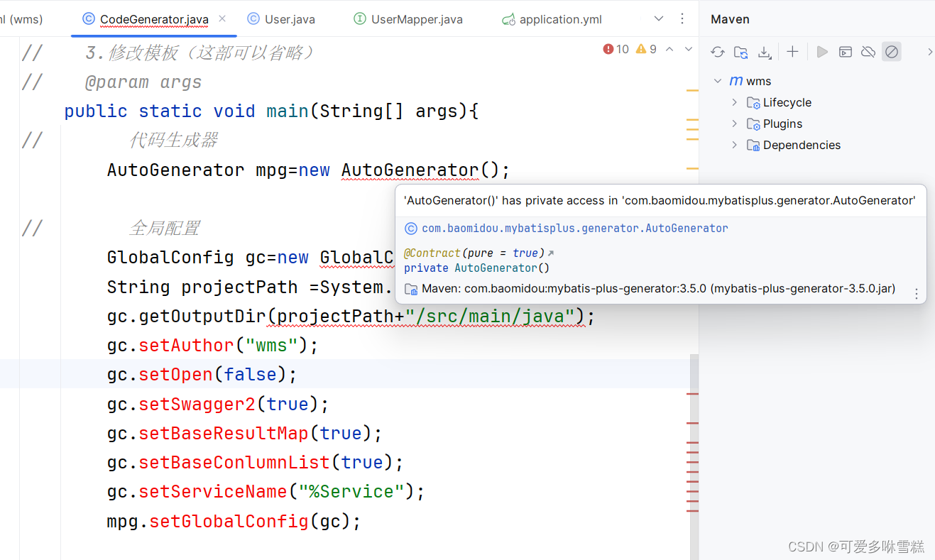The width and height of the screenshot is (935, 560).
Task: Toggle Maven offline mode
Action: (x=868, y=52)
